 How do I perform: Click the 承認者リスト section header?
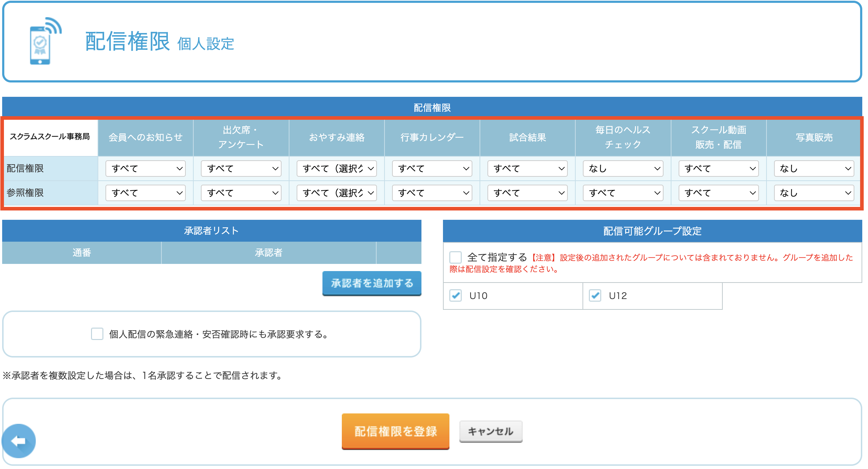(x=212, y=231)
